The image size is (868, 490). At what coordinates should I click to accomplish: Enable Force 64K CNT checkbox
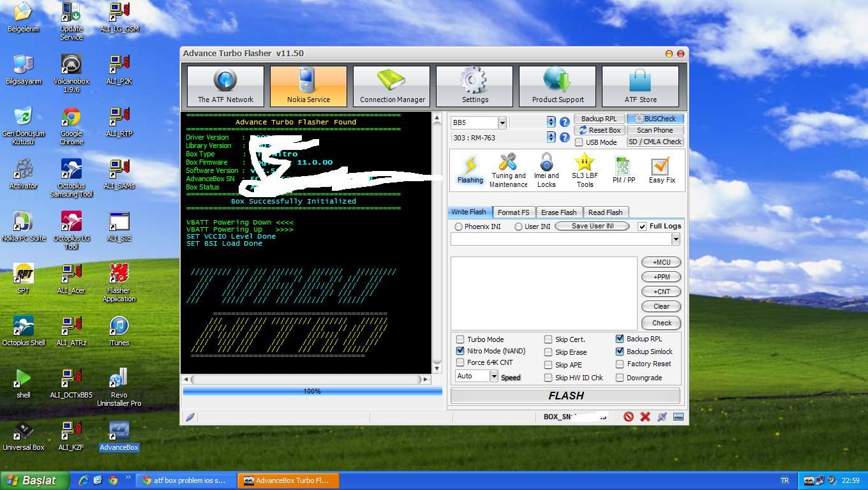(460, 362)
